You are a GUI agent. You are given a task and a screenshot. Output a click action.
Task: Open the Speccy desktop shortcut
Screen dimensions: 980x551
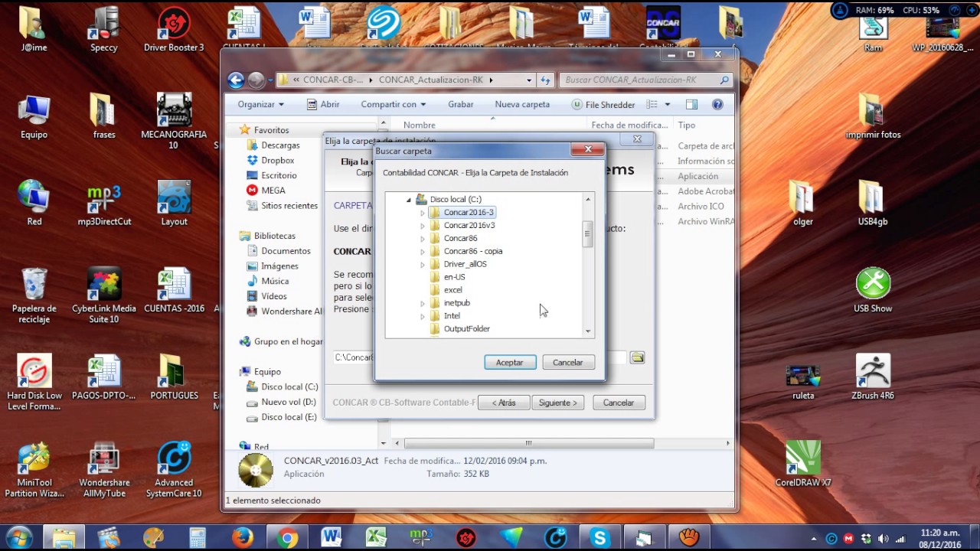[x=103, y=29]
